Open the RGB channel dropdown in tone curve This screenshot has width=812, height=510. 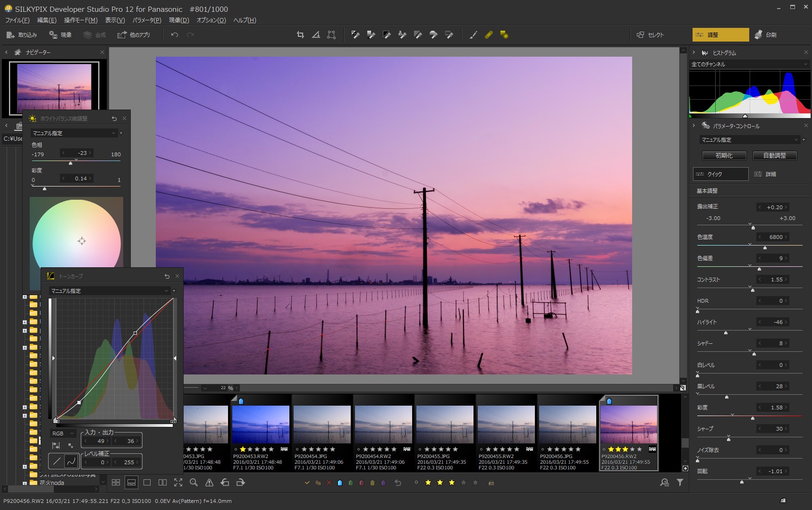click(63, 433)
